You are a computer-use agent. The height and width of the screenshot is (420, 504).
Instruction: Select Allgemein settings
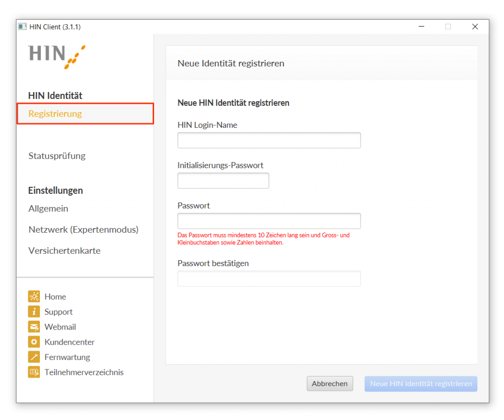[48, 209]
